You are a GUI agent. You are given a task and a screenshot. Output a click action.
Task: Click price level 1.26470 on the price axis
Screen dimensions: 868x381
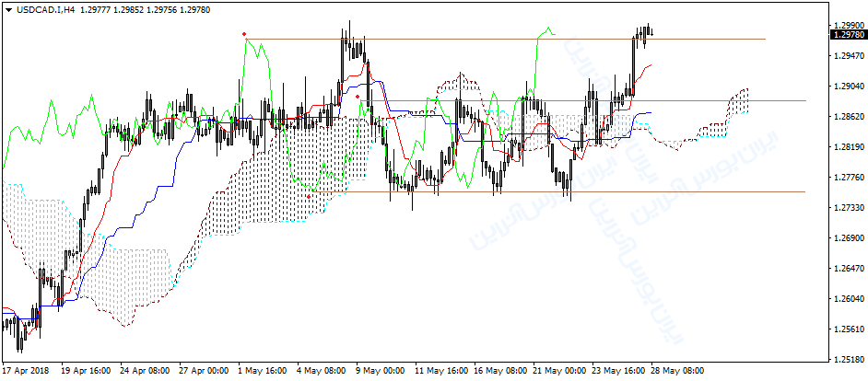coord(849,268)
